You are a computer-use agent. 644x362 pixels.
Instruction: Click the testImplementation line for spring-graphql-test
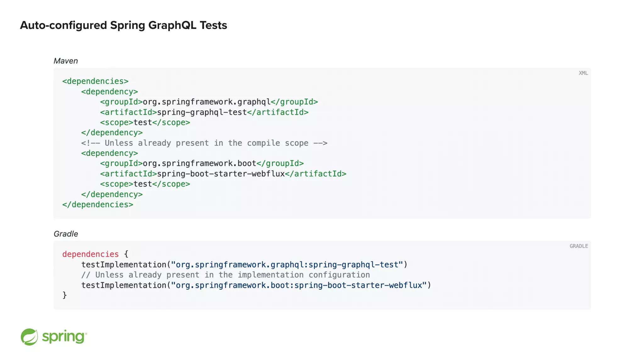point(244,265)
